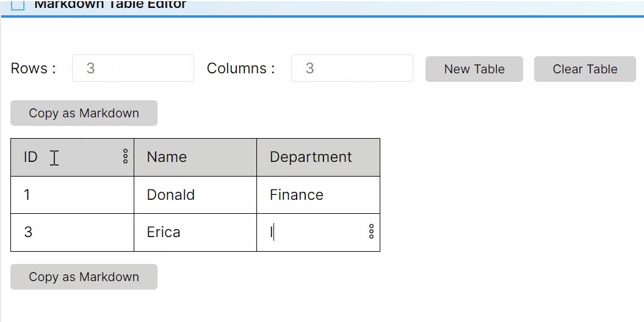Select the ID header cell
The image size is (644, 322).
coord(67,157)
